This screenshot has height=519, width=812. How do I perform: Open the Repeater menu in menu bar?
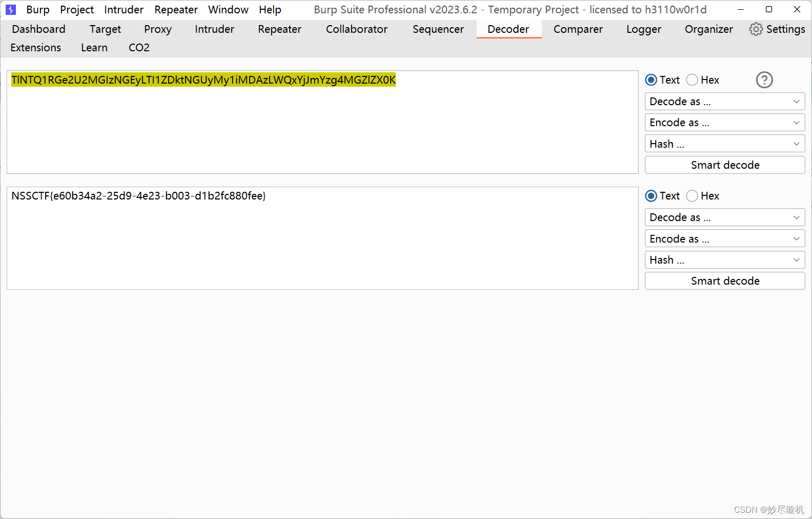[x=176, y=10]
